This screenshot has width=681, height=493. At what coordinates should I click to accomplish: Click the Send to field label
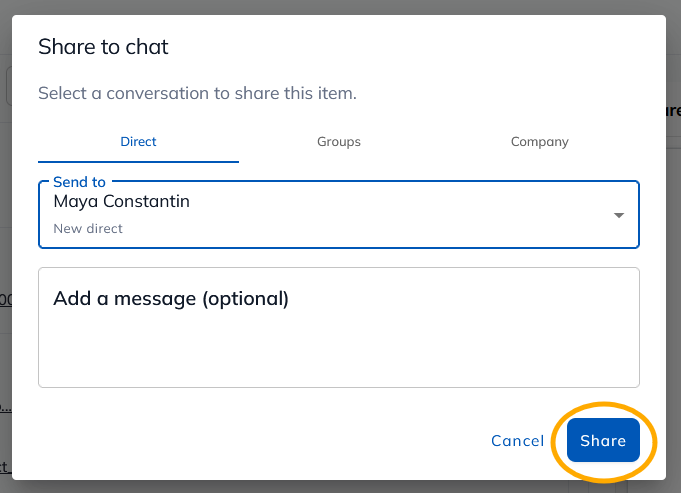79,182
